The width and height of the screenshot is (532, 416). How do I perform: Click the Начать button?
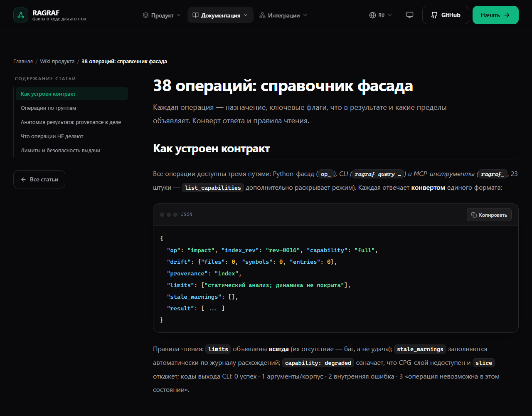point(495,15)
